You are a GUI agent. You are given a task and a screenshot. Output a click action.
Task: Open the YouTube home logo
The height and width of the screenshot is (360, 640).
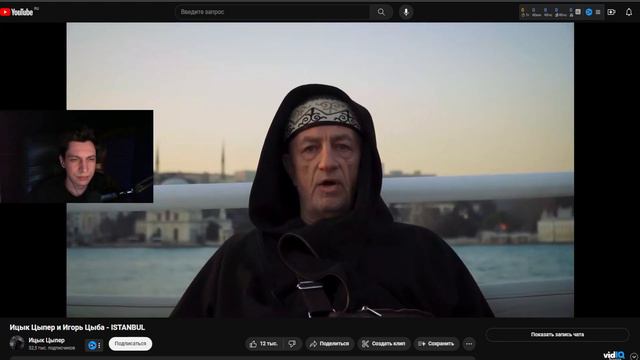pyautogui.click(x=17, y=12)
